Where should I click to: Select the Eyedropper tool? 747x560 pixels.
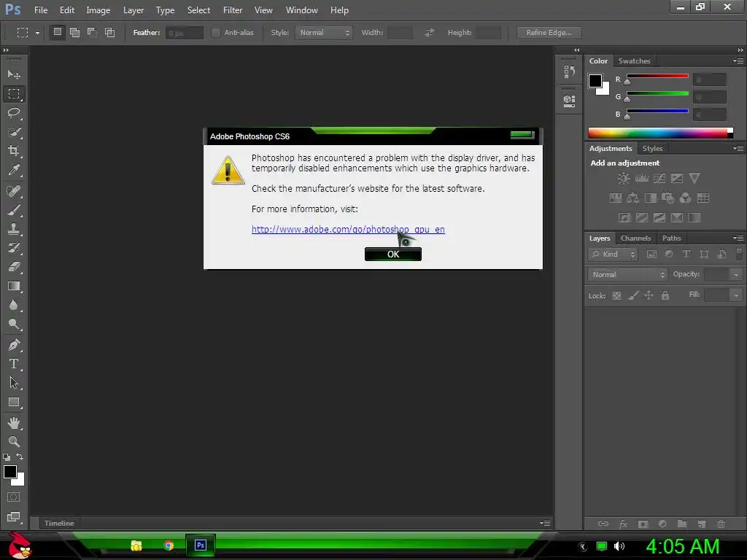[x=14, y=170]
